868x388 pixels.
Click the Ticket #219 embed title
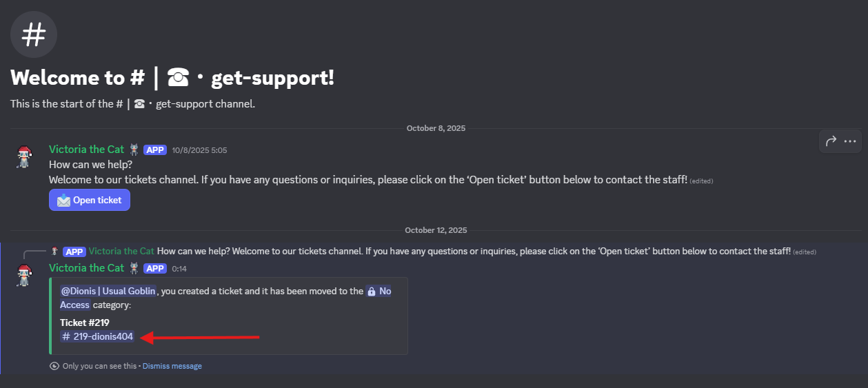85,323
